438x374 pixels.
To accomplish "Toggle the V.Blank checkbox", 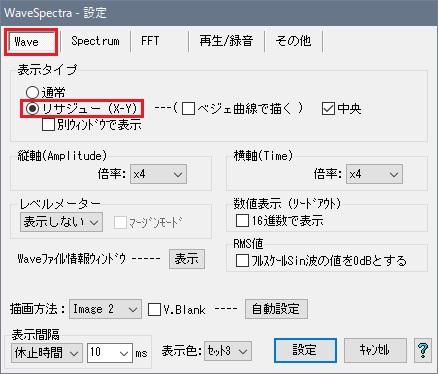I will pyautogui.click(x=154, y=309).
